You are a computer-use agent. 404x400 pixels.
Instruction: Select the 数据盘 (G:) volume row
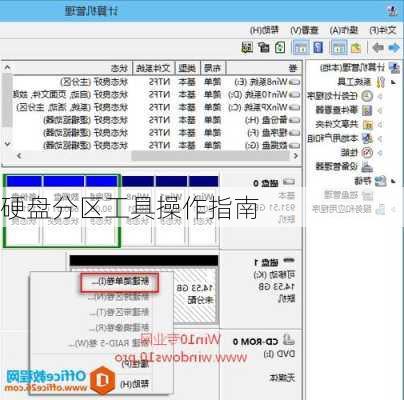tap(156, 145)
